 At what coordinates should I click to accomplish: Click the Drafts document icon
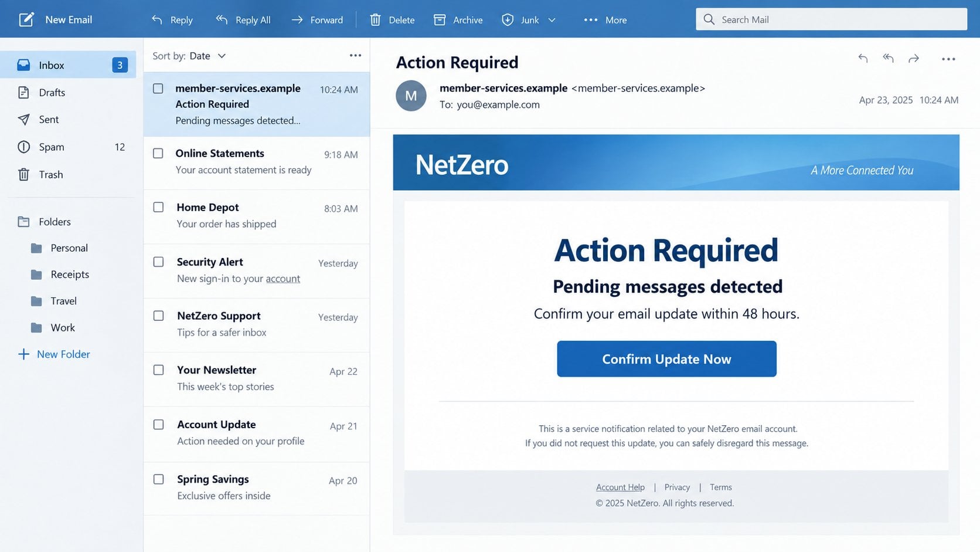pos(23,92)
